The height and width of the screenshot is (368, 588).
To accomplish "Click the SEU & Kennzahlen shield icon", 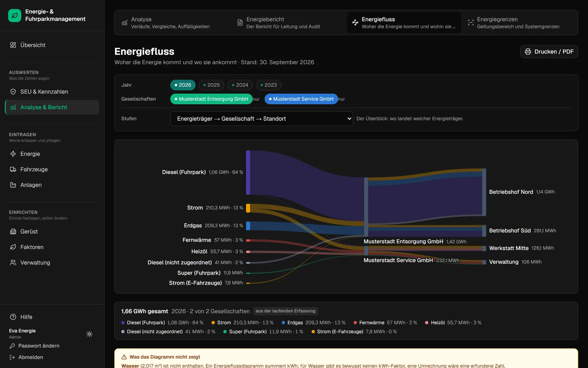I will pyautogui.click(x=13, y=92).
